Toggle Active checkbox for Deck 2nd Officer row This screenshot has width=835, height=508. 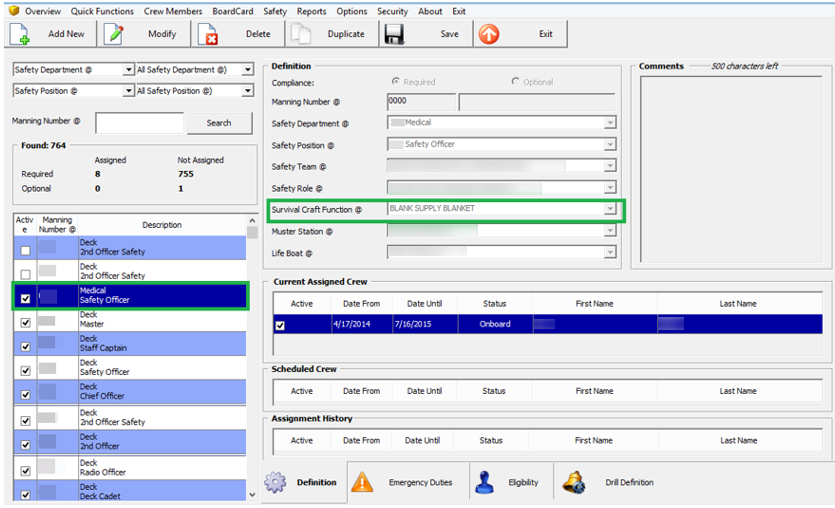pyautogui.click(x=25, y=445)
